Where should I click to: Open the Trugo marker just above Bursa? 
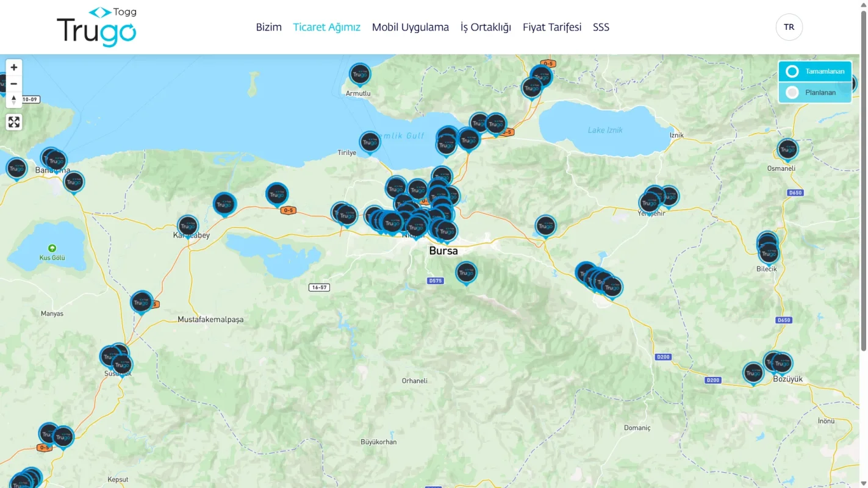click(x=443, y=230)
